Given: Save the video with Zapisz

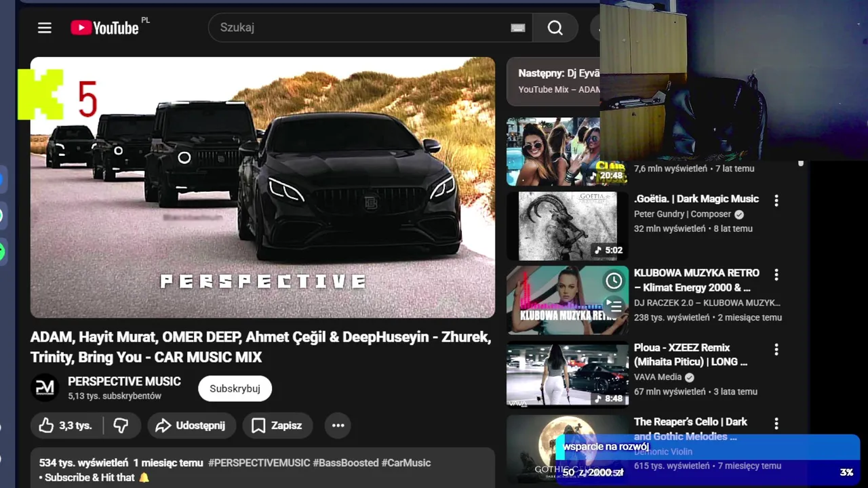Looking at the screenshot, I should coord(277,426).
